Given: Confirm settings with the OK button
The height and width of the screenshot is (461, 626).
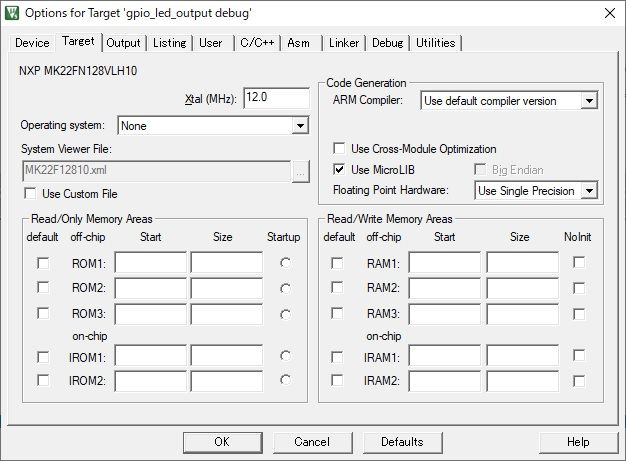Looking at the screenshot, I should (x=223, y=442).
